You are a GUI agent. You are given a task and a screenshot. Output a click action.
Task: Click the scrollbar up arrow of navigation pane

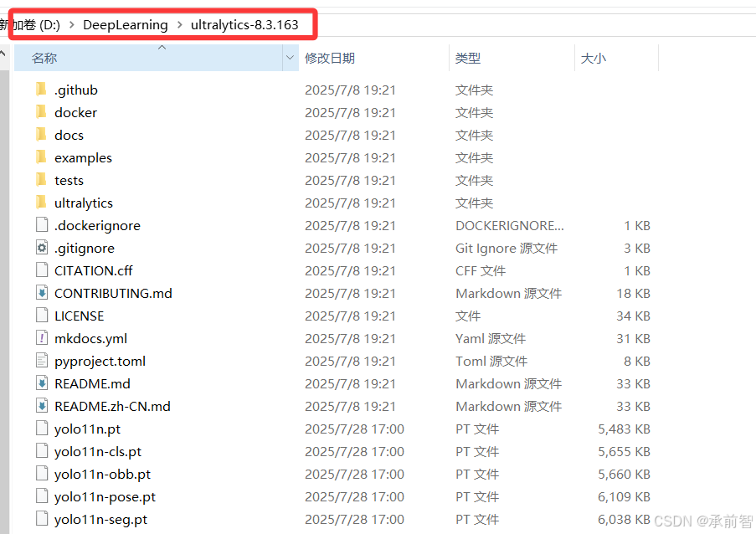(3, 53)
